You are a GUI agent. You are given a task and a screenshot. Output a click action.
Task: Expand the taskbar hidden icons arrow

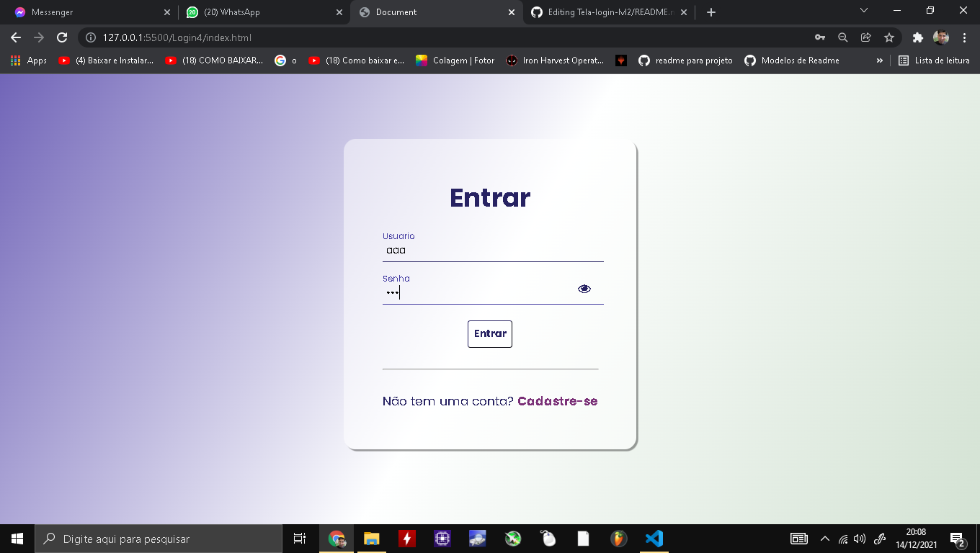[824, 538]
